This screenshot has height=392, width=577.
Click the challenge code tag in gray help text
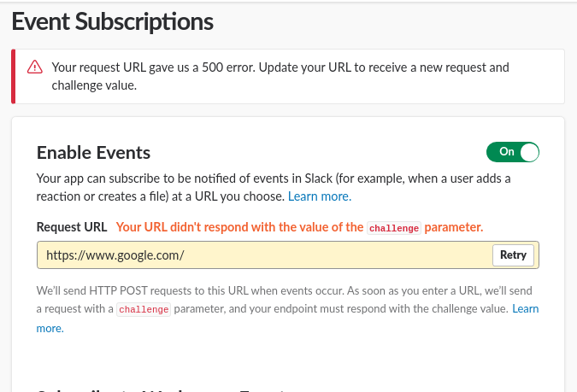[x=144, y=309]
